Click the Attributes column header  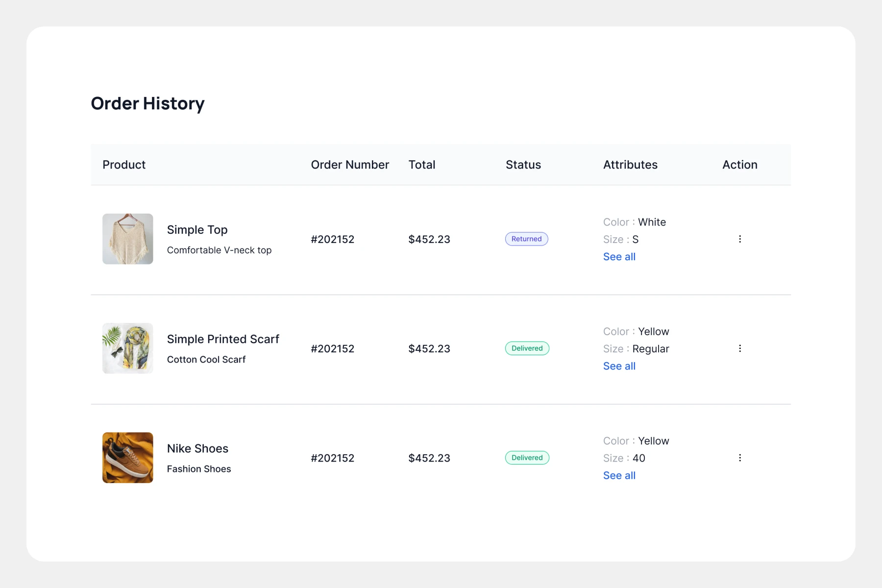pos(630,165)
